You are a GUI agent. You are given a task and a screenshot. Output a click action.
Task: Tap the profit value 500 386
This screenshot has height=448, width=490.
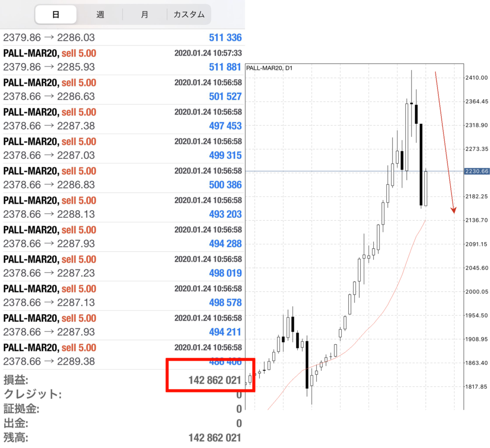(225, 185)
